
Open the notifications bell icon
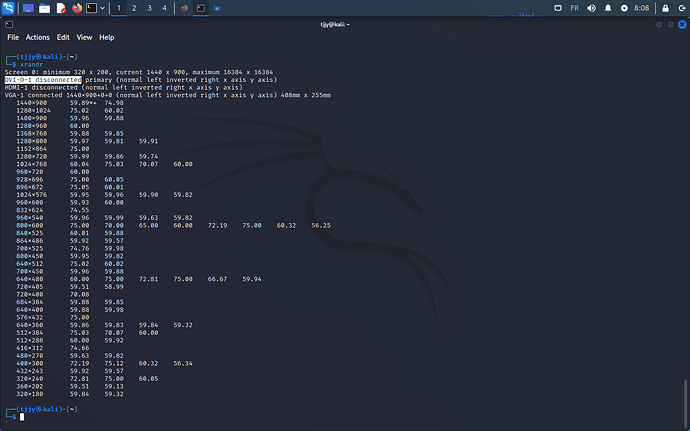[608, 8]
